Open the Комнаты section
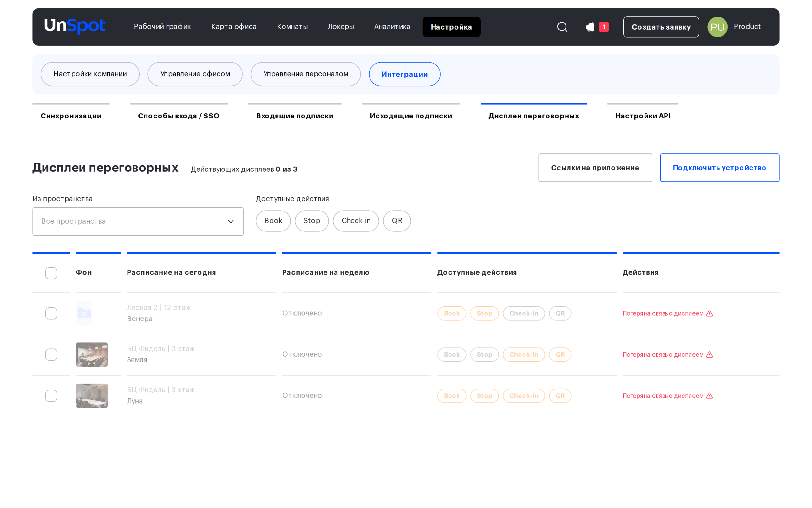The image size is (812, 508). (292, 27)
